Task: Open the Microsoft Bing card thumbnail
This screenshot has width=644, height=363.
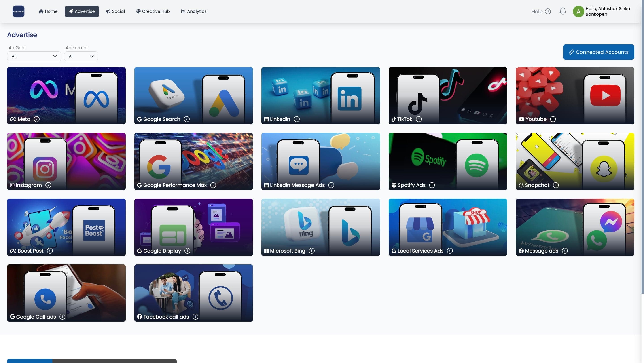Action: [320, 227]
